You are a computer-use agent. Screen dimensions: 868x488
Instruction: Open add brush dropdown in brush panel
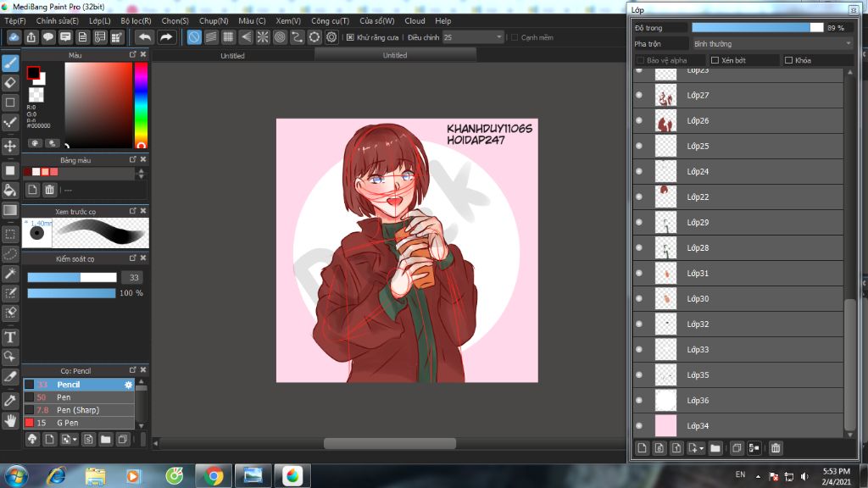click(x=75, y=440)
